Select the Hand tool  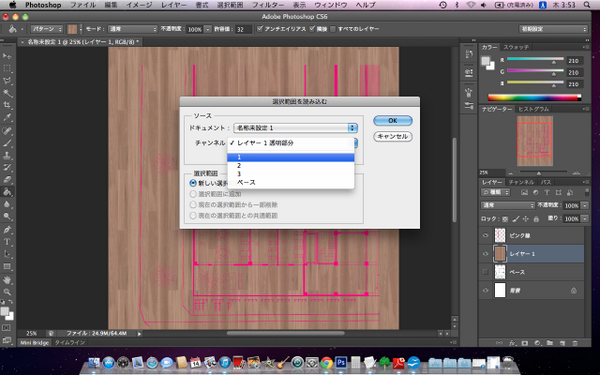click(x=7, y=280)
